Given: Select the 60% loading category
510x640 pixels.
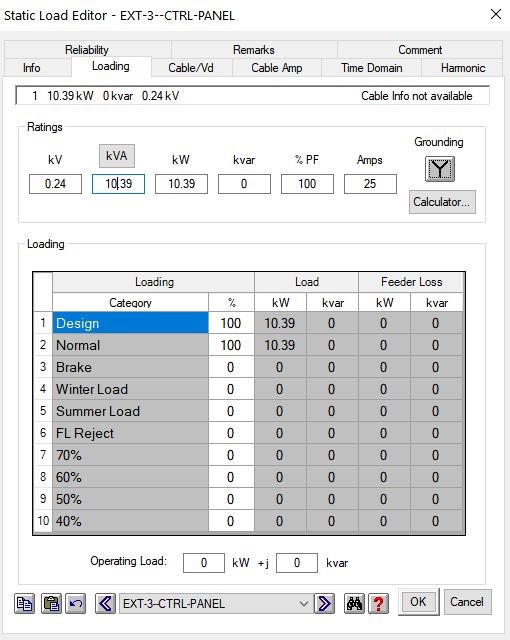Looking at the screenshot, I should point(130,477).
